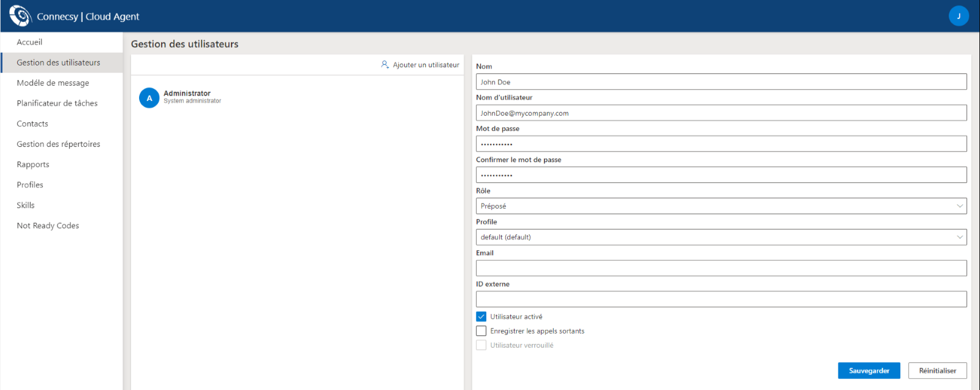Click the Administrator avatar circle A
The height and width of the screenshot is (390, 980).
point(149,98)
